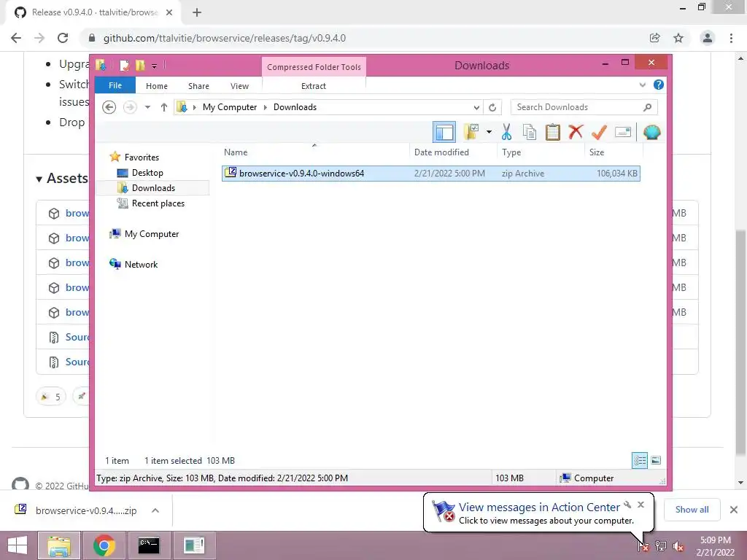Open Command Prompt from taskbar
Image resolution: width=747 pixels, height=560 pixels.
(149, 545)
